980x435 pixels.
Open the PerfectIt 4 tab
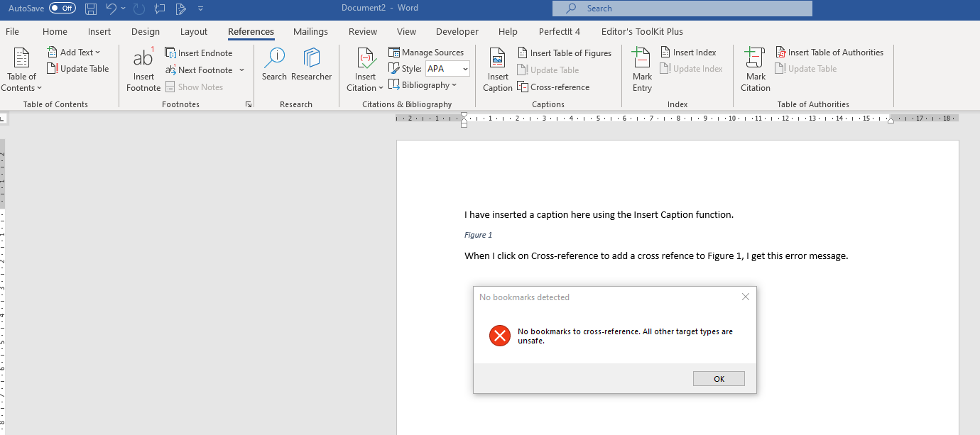pos(560,31)
